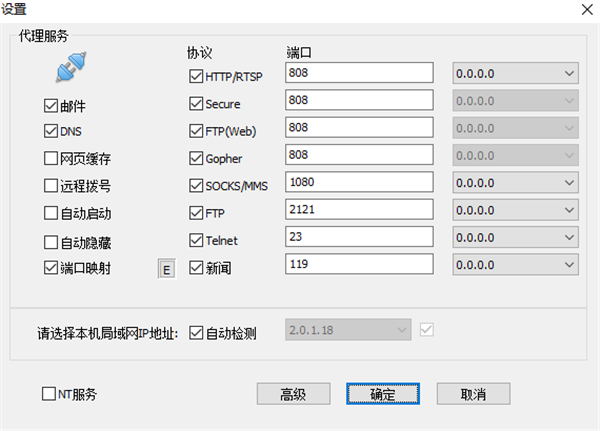The height and width of the screenshot is (431, 600).
Task: Click the HTTP/RTSP port field
Action: point(358,74)
